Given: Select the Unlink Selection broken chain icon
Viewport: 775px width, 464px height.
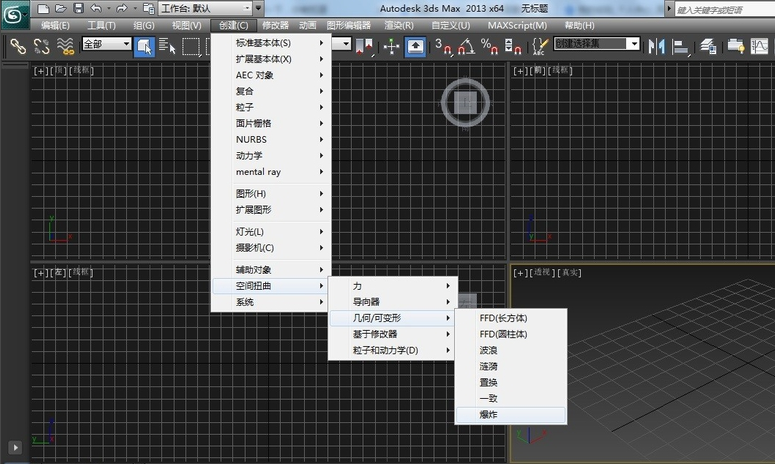Looking at the screenshot, I should coord(42,46).
